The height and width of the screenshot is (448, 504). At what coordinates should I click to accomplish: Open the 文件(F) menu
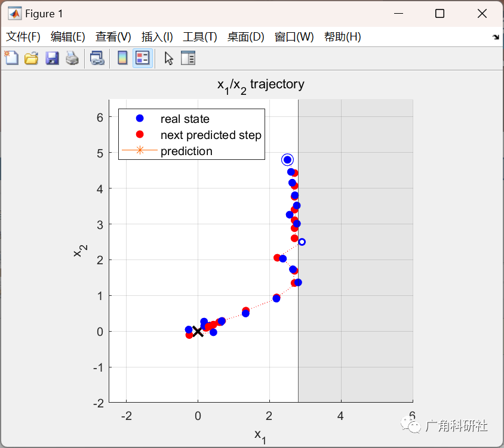tap(23, 36)
